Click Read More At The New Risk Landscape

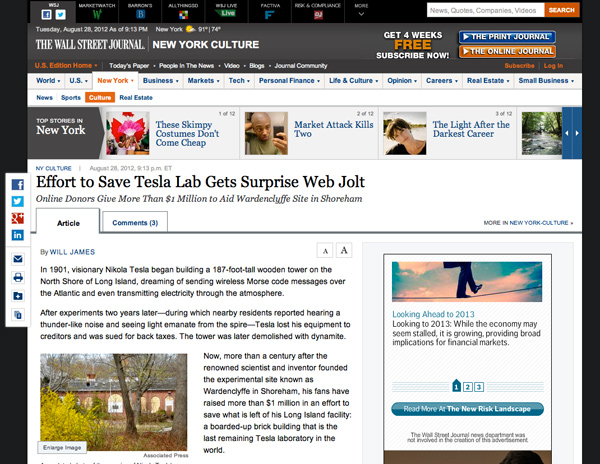click(467, 409)
